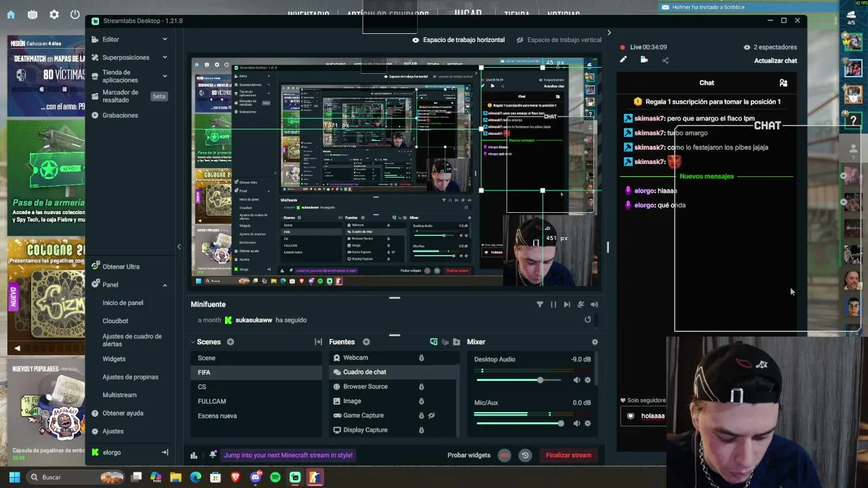The width and height of the screenshot is (868, 488).
Task: Open Grabaciones in the sidebar
Action: (120, 115)
